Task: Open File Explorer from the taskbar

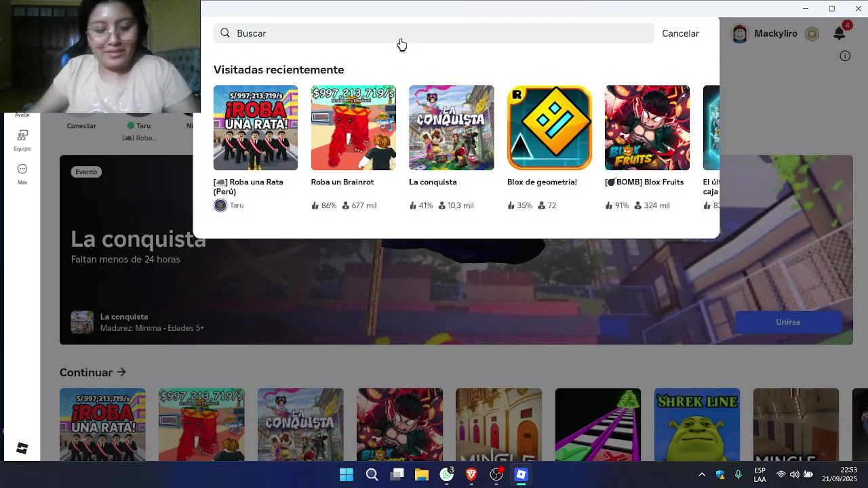Action: click(x=422, y=474)
